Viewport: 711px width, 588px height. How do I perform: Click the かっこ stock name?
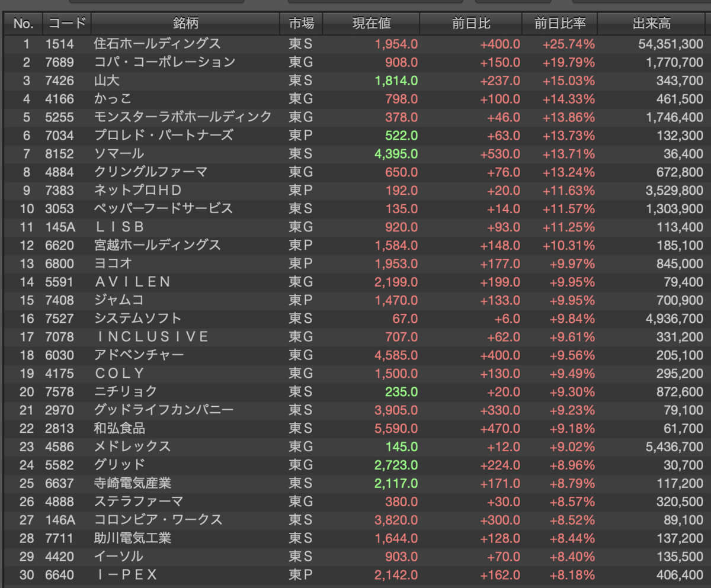pyautogui.click(x=113, y=99)
